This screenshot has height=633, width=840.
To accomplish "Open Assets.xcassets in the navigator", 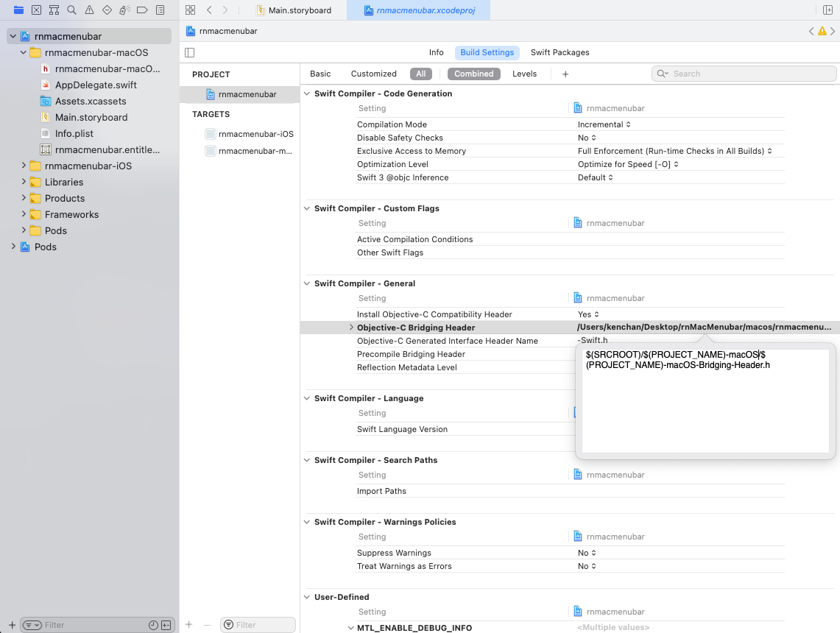I will pyautogui.click(x=84, y=102).
